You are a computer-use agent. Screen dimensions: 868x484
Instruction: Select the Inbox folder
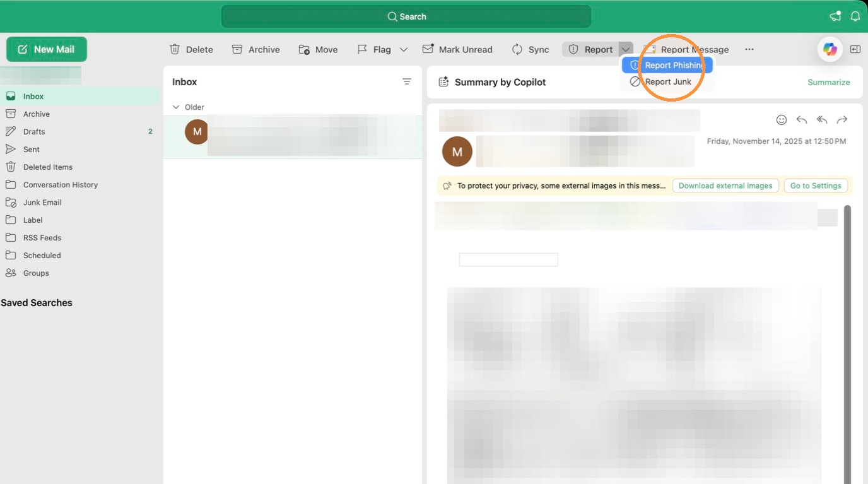pyautogui.click(x=79, y=97)
